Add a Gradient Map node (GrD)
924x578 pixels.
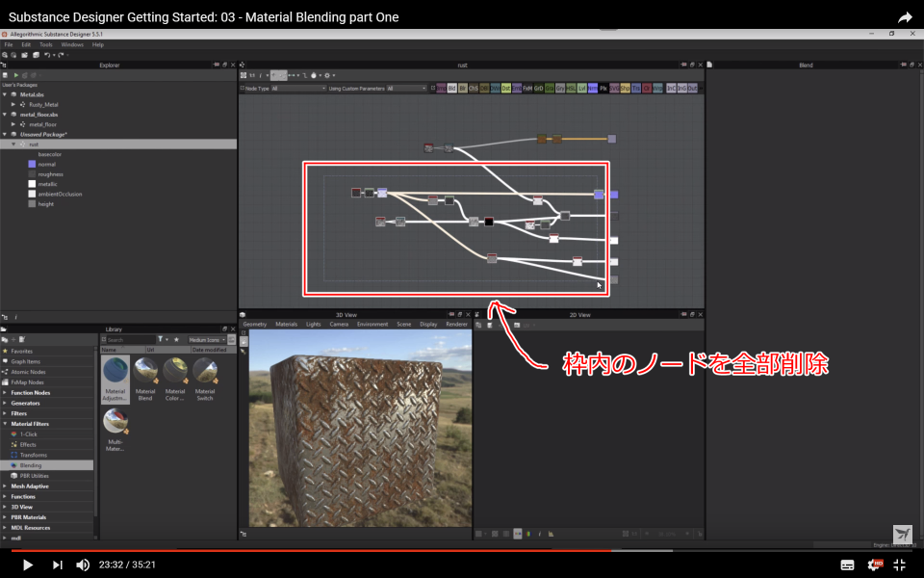coord(538,89)
